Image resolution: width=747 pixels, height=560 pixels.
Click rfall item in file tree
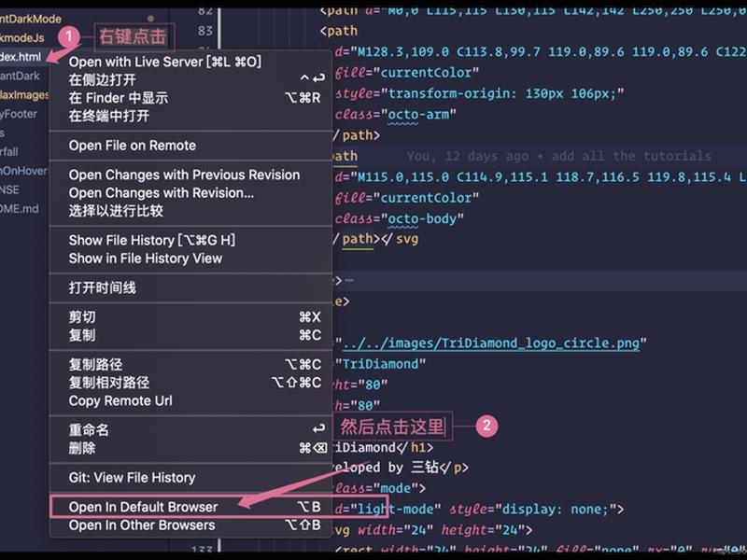9,151
